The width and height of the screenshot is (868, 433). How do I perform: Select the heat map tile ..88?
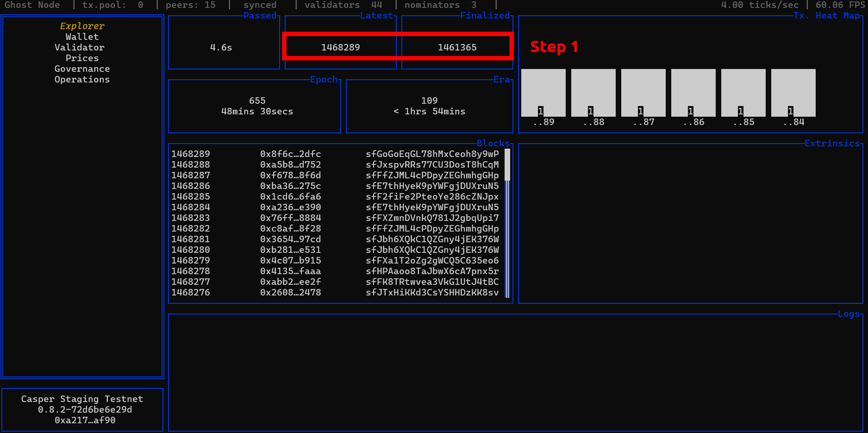593,93
